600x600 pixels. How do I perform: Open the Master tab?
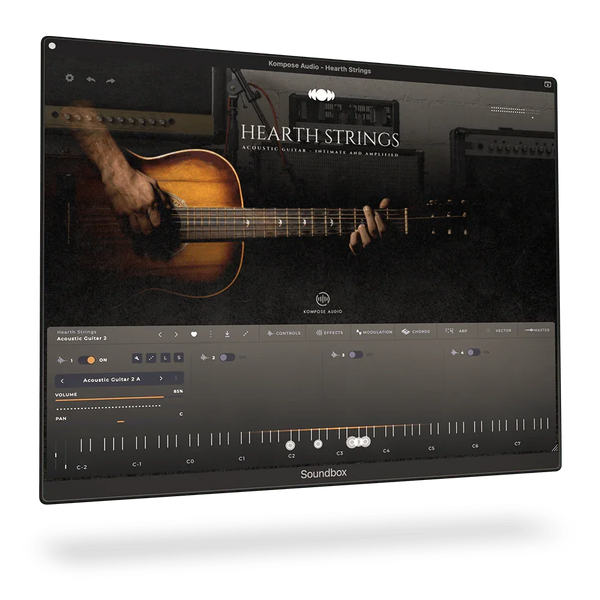537,329
